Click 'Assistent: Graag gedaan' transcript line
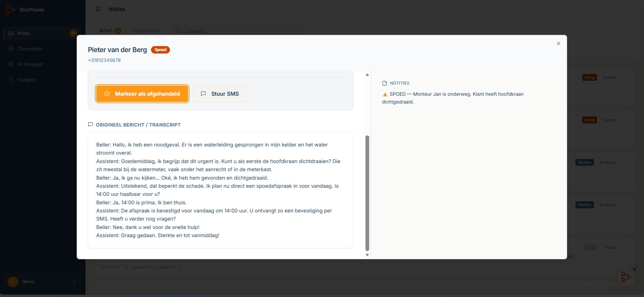Screen dimensions: 644x297 (158, 235)
